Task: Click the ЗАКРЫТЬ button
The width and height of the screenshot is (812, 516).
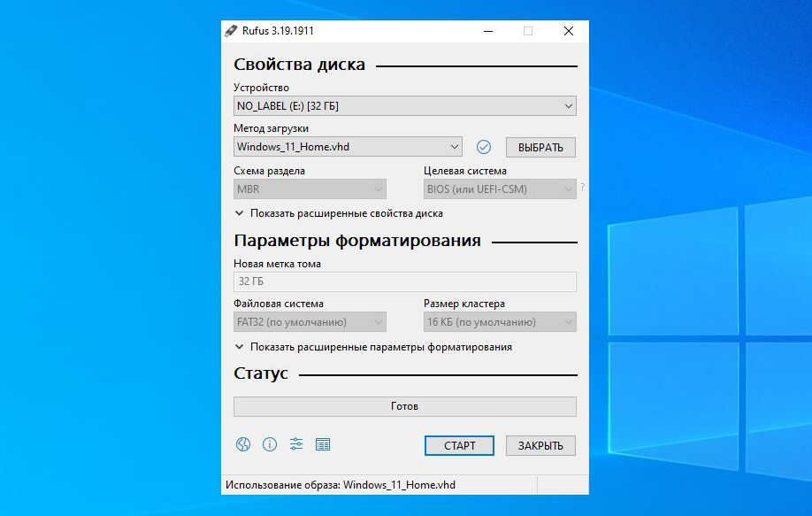Action: [x=540, y=445]
